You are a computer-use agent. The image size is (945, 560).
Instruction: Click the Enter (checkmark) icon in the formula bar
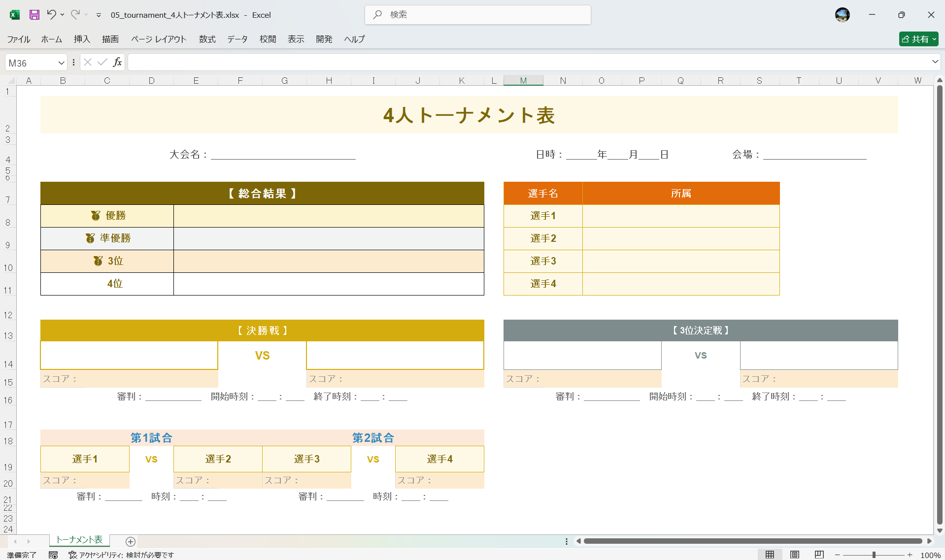(102, 62)
